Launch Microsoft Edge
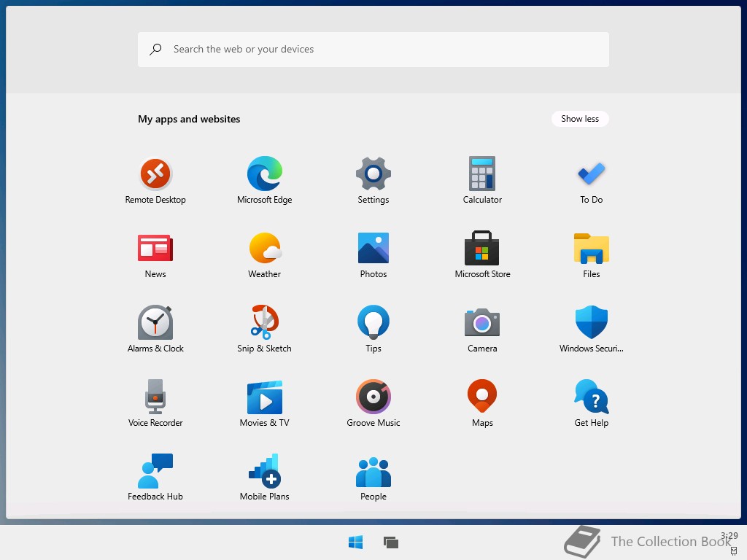Viewport: 747px width, 560px height. tap(264, 181)
